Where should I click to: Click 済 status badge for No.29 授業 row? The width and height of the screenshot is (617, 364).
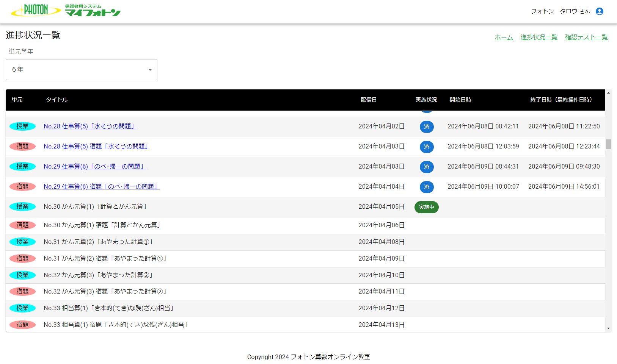(x=427, y=167)
